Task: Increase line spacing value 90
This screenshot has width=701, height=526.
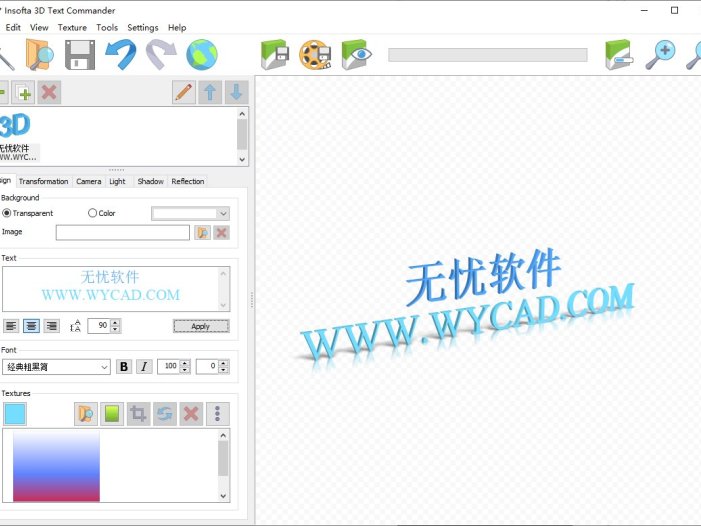Action: 115,322
